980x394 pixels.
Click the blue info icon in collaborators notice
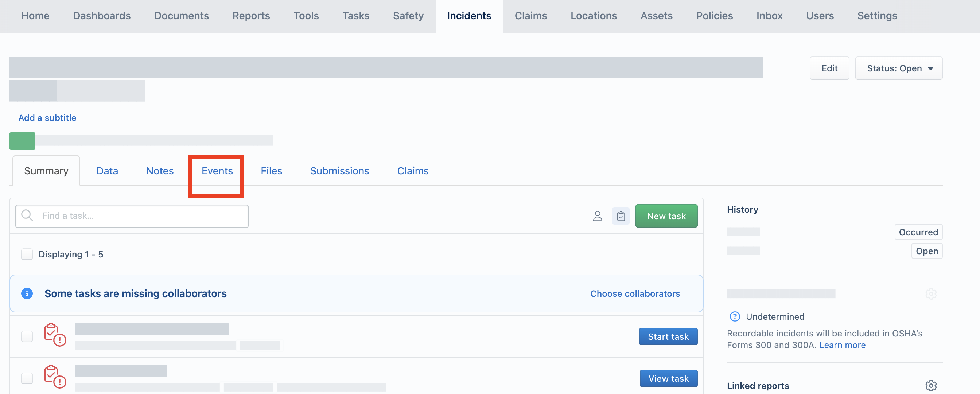click(27, 293)
